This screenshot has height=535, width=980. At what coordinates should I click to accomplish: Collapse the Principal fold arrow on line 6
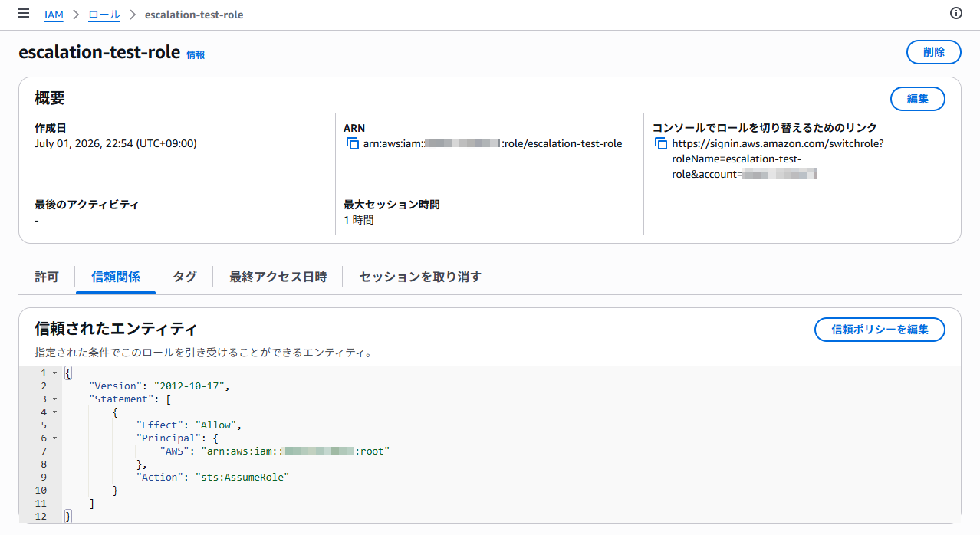(54, 438)
